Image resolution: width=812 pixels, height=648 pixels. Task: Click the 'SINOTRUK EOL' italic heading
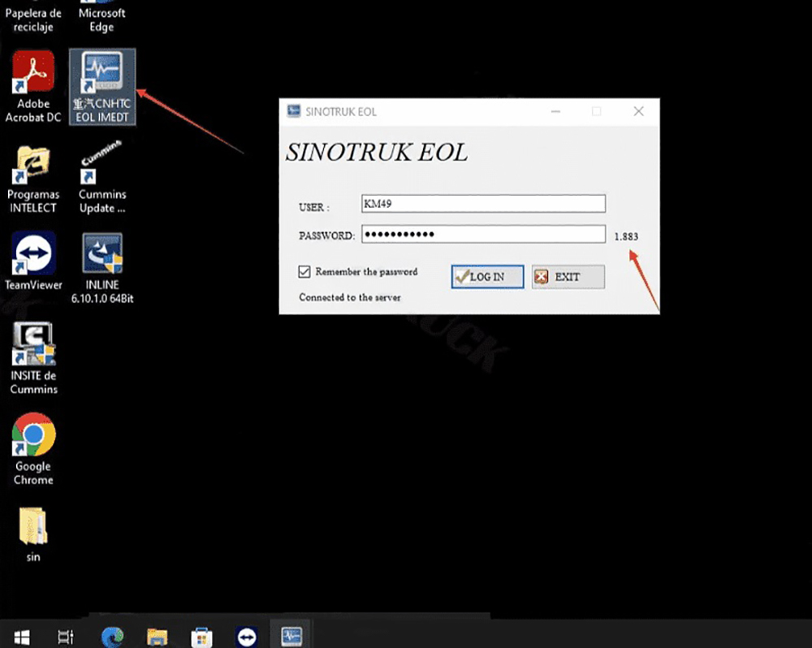click(377, 153)
